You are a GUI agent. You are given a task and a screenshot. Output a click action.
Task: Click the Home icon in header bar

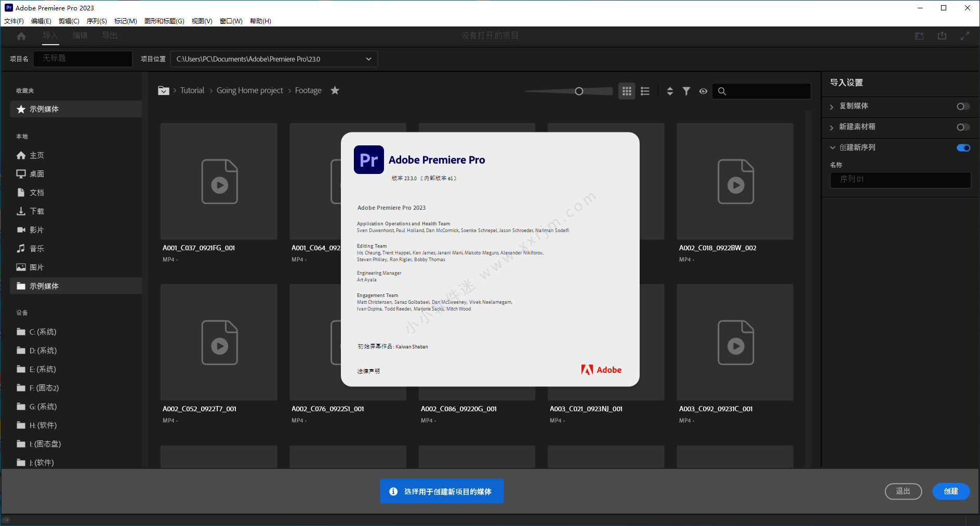(21, 36)
